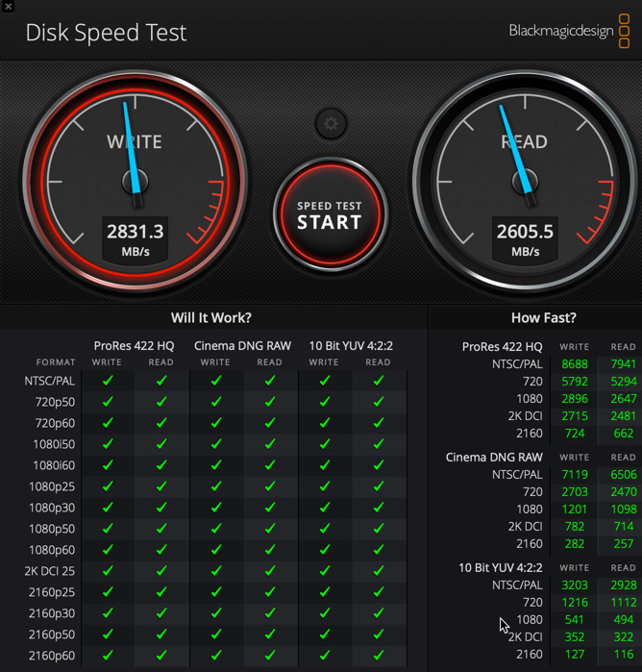Select the 2K DCI 25 format row label

coord(50,571)
